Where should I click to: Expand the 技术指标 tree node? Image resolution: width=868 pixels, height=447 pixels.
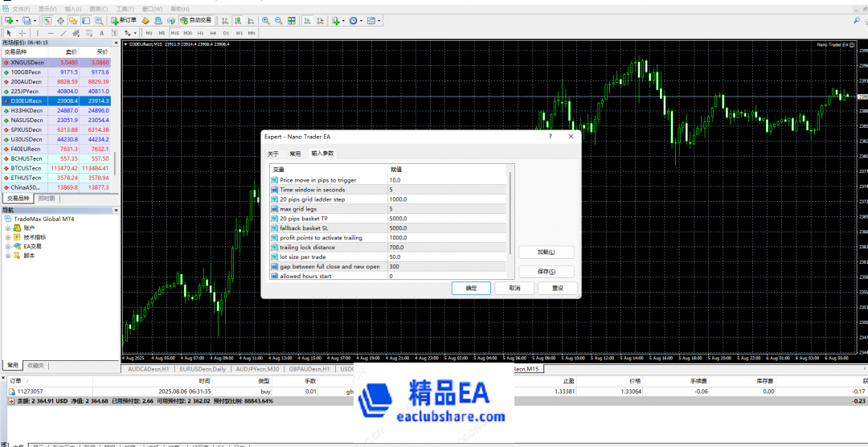[x=7, y=237]
